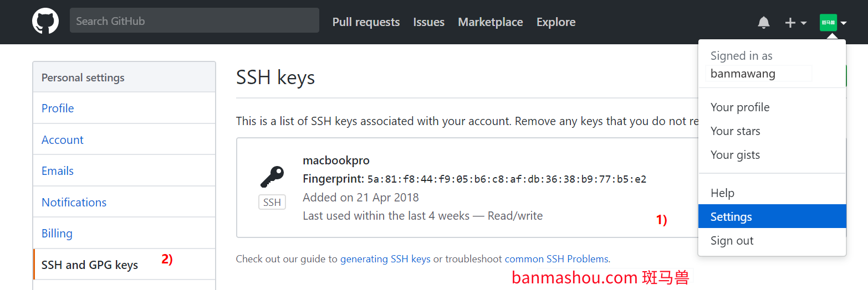Click the SSH label badge
Viewport: 868px width, 290px height.
(x=272, y=202)
